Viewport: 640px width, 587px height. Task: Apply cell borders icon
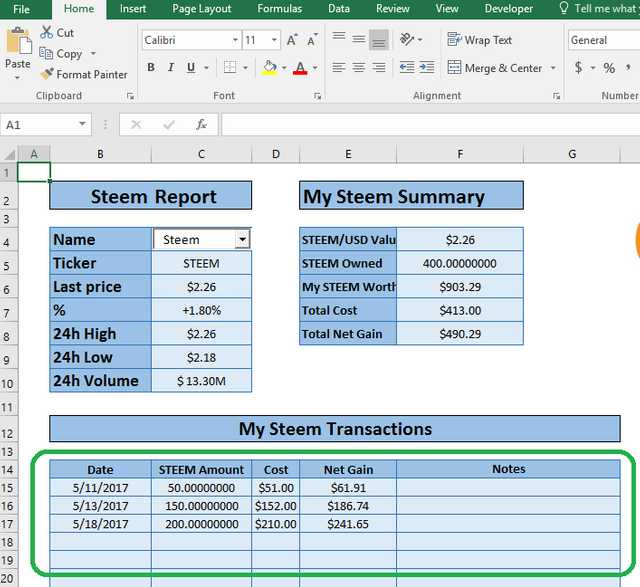pyautogui.click(x=230, y=67)
